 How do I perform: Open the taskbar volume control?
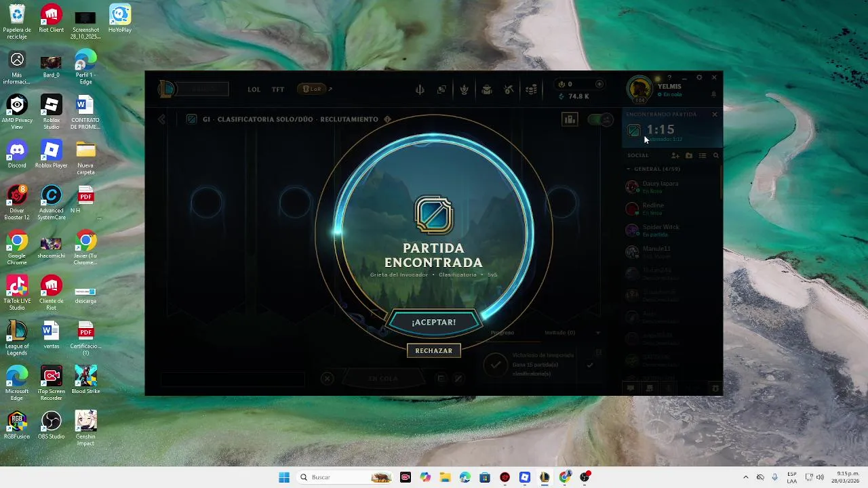pyautogui.click(x=821, y=477)
